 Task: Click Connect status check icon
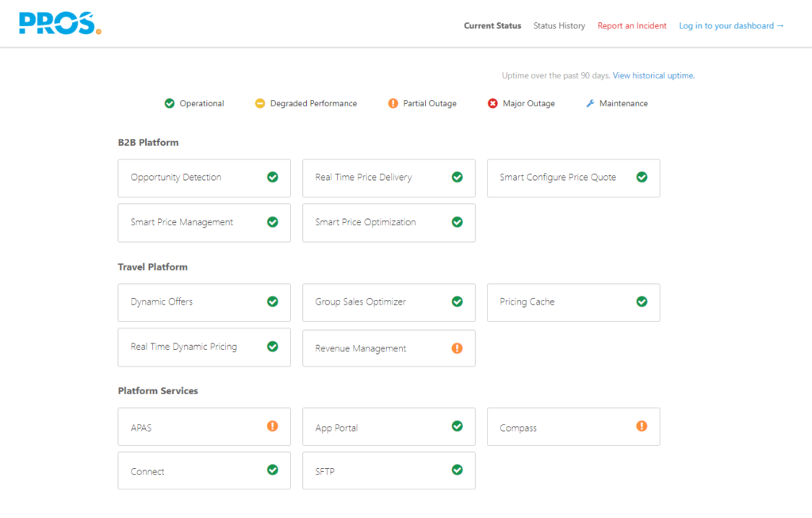coord(273,470)
